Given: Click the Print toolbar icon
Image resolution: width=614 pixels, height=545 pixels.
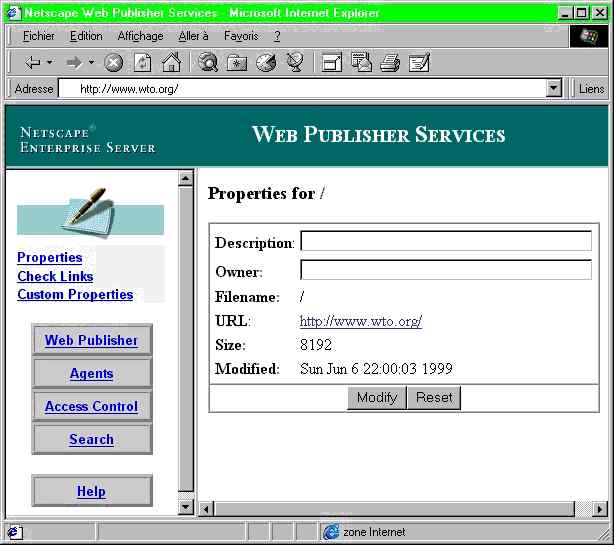Looking at the screenshot, I should point(390,63).
